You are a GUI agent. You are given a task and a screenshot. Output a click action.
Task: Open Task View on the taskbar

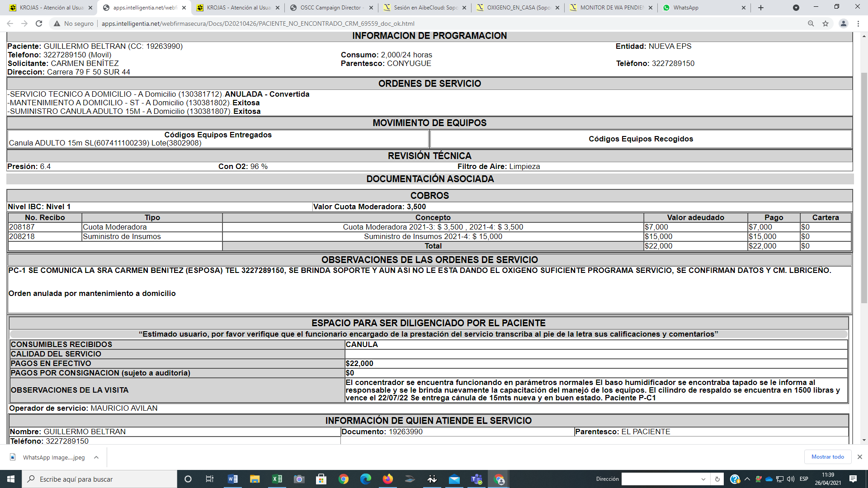(209, 479)
